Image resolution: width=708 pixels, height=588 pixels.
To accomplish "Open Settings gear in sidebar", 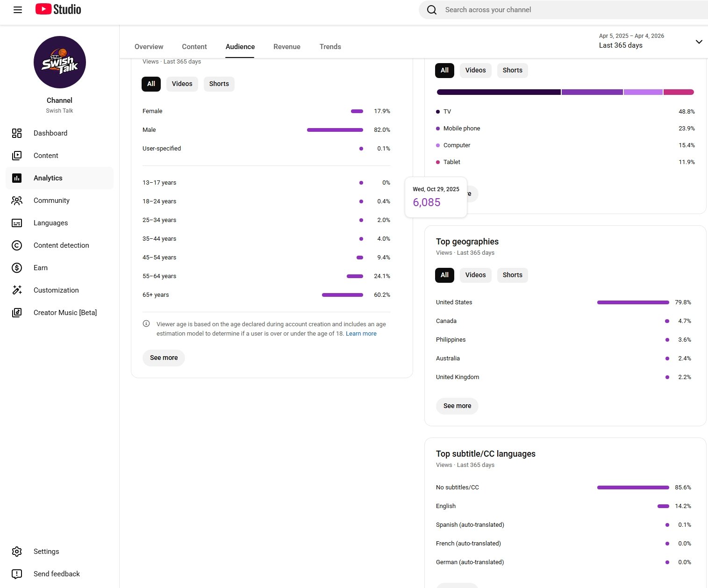I will click(x=17, y=552).
